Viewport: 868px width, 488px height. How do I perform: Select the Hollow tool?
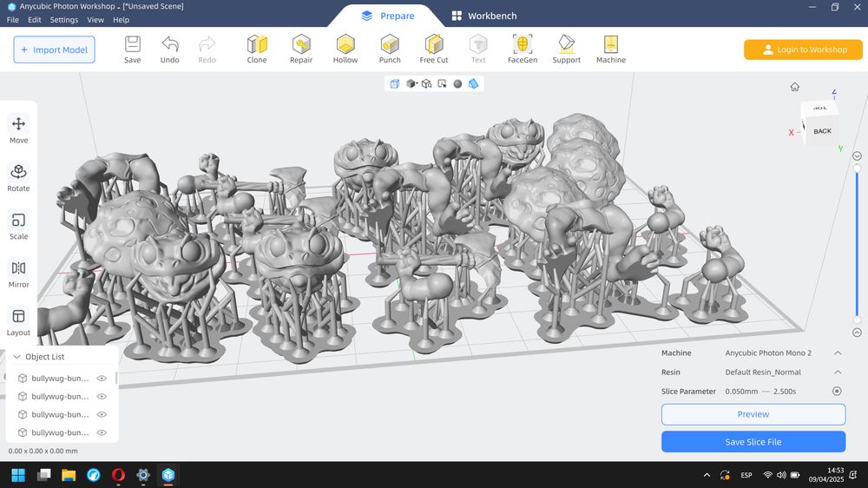(x=345, y=49)
